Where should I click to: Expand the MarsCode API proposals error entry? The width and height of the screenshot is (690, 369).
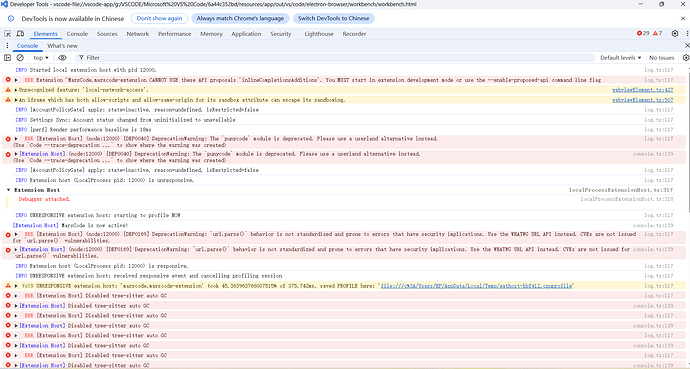click(x=16, y=80)
